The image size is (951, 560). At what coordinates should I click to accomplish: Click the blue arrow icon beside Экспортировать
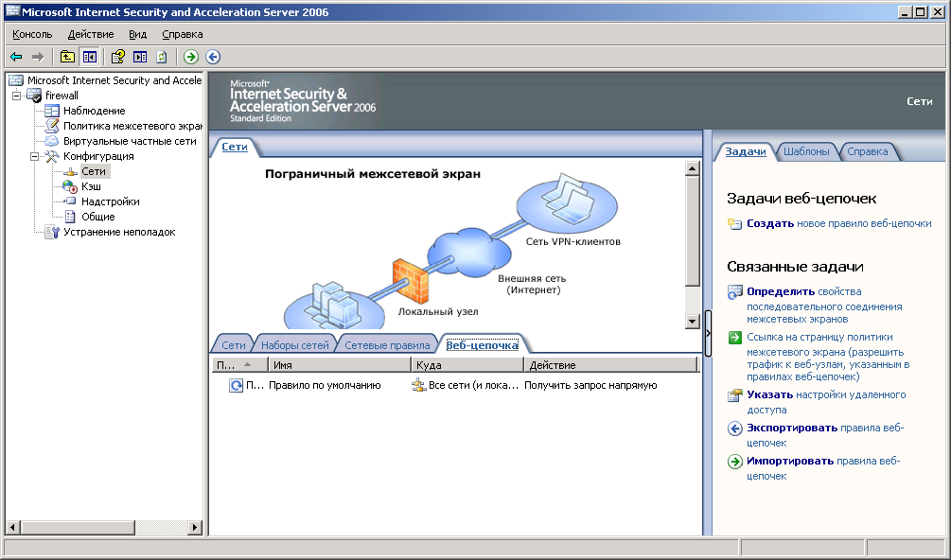click(734, 429)
